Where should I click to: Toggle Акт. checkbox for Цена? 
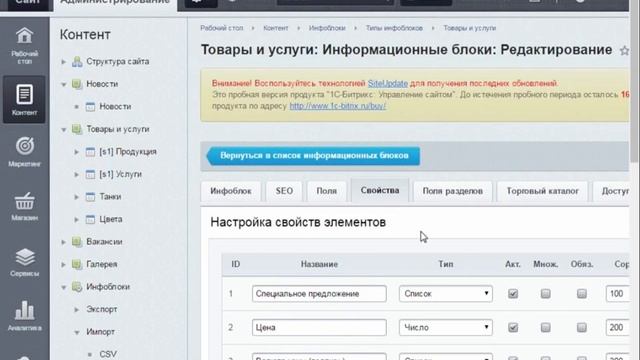[513, 327]
